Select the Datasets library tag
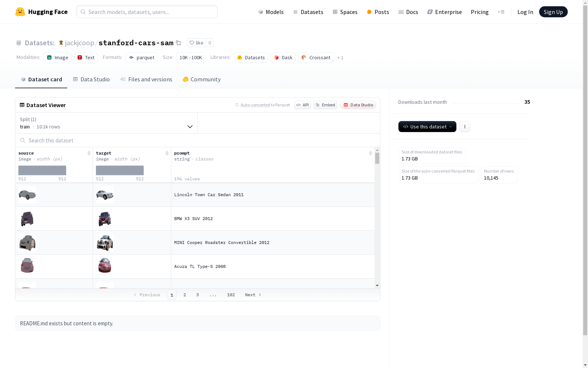 point(251,57)
